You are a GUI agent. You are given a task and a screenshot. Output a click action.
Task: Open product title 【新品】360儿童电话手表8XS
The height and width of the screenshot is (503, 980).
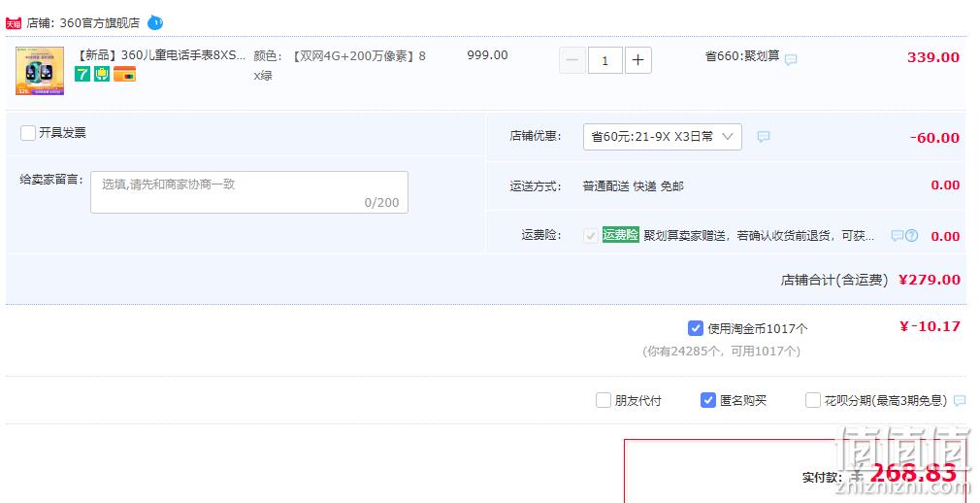coord(160,55)
